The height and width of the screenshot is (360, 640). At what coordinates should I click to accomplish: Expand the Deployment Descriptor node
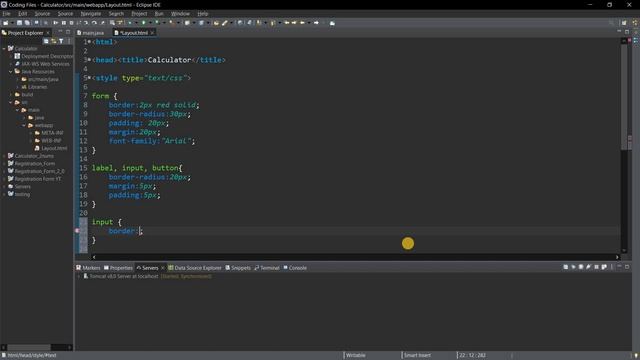coord(11,56)
